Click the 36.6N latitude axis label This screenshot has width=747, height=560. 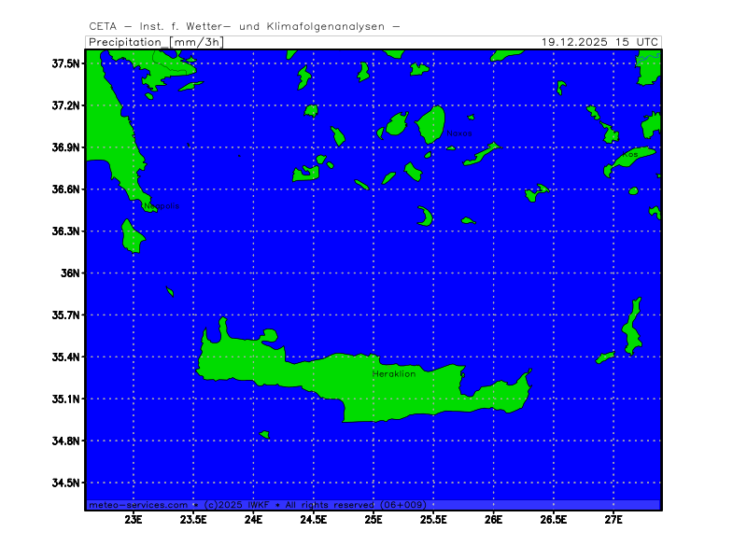[x=66, y=189]
